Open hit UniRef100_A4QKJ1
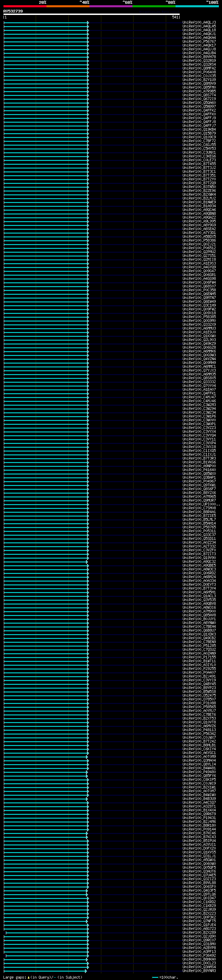 click(x=199, y=34)
